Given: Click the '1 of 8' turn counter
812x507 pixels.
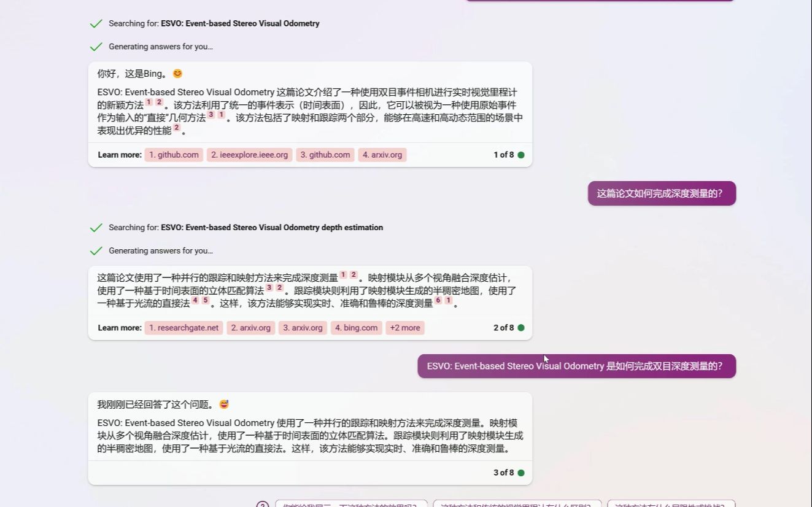Looking at the screenshot, I should [504, 155].
